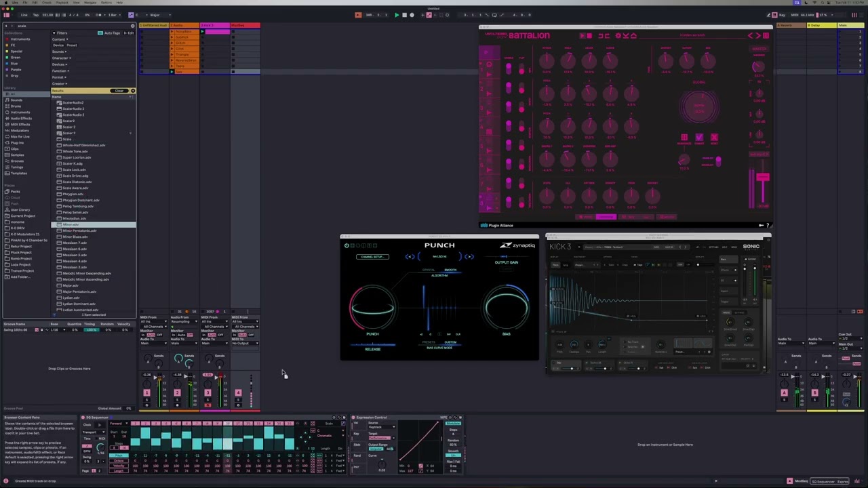This screenshot has height=488, width=868.
Task: Solo track 1 in the mixer
Action: click(x=146, y=400)
